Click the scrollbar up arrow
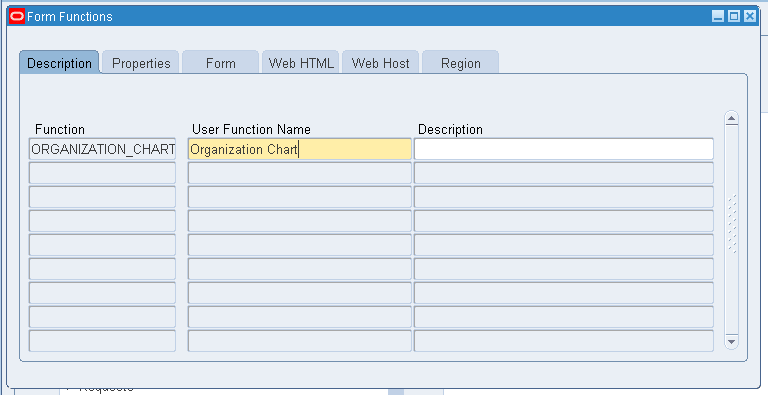Screen dimensions: 768x395 (x=732, y=118)
